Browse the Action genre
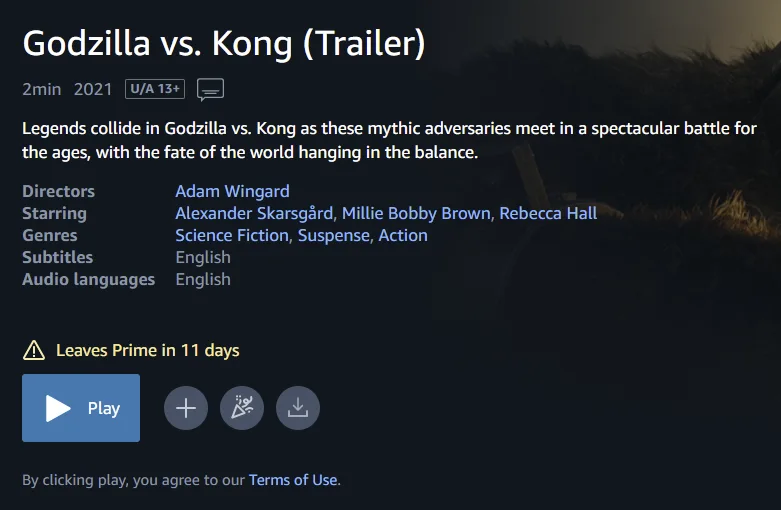This screenshot has height=510, width=781. [x=403, y=235]
